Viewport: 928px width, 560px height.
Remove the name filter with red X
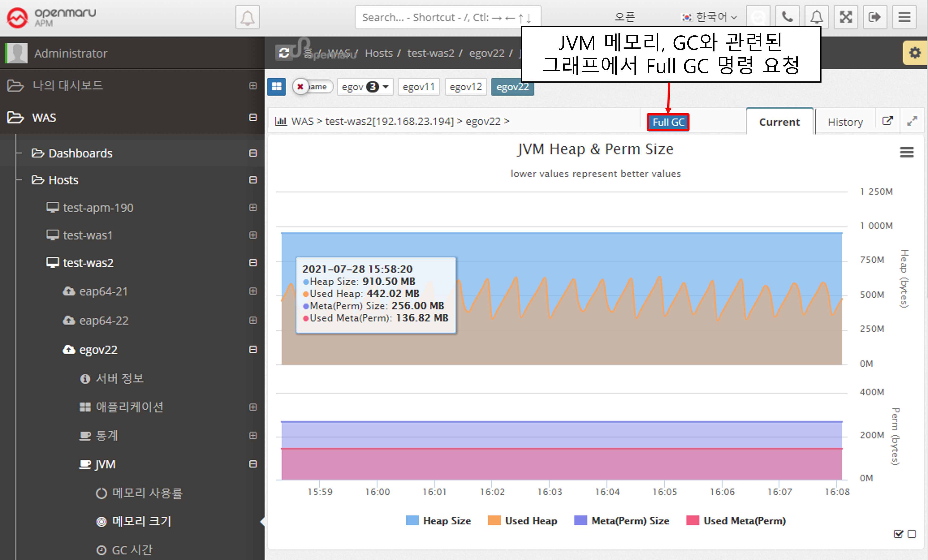click(x=300, y=87)
